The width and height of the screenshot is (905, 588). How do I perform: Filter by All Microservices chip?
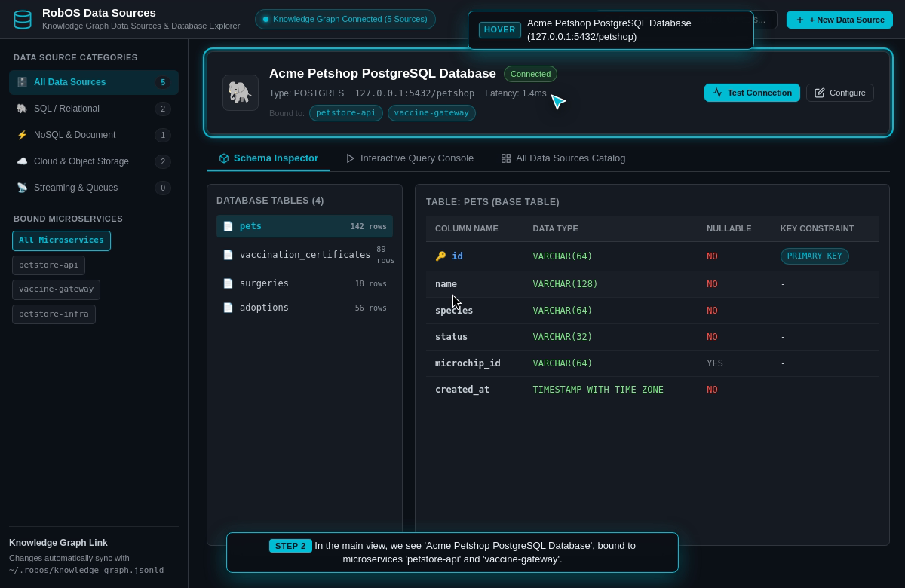(x=61, y=240)
